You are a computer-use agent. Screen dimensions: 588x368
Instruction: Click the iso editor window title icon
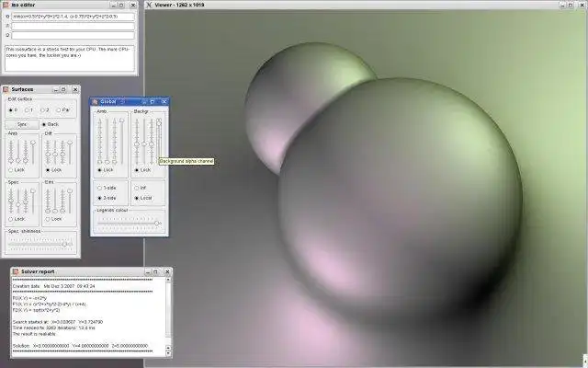tap(6, 5)
